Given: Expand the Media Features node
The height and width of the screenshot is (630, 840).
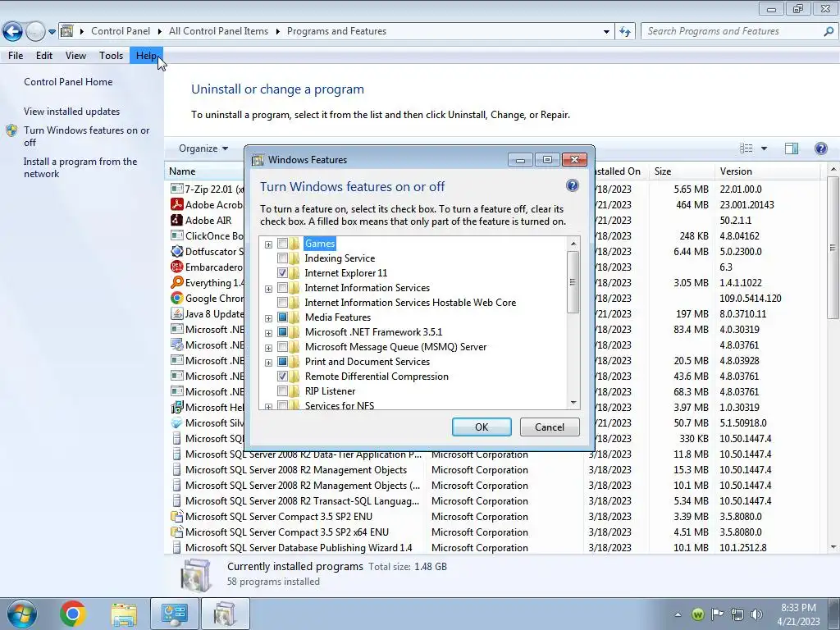Looking at the screenshot, I should (x=268, y=318).
